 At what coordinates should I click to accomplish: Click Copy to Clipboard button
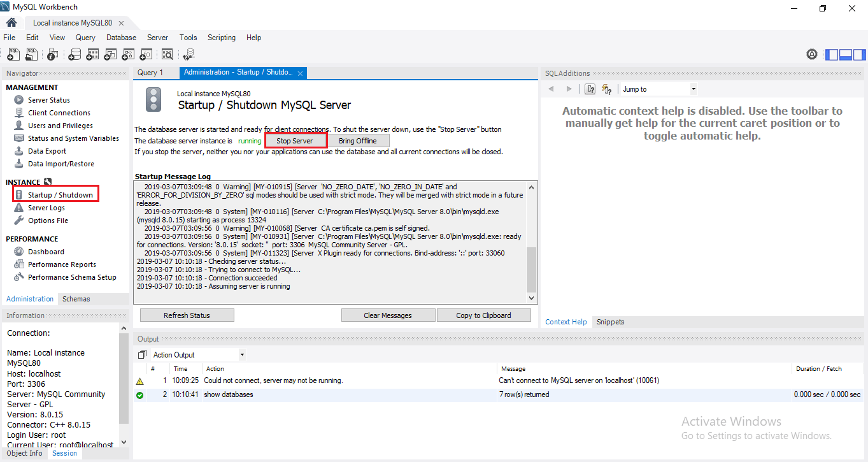click(x=483, y=315)
